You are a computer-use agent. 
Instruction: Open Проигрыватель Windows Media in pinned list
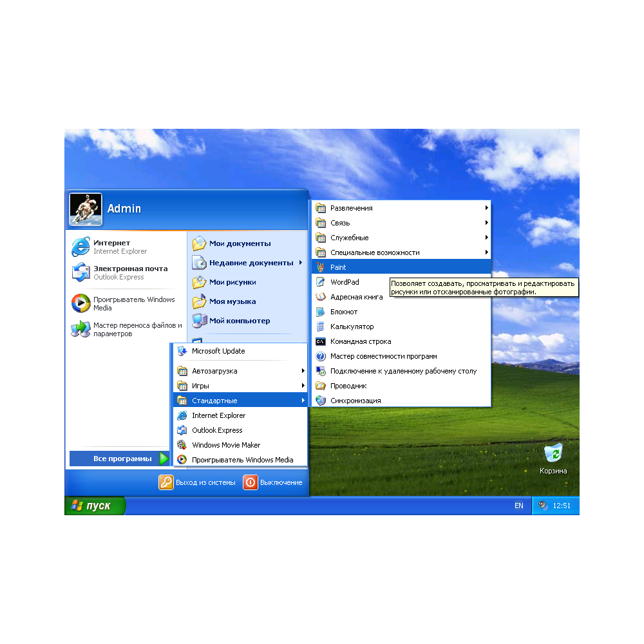point(126,303)
